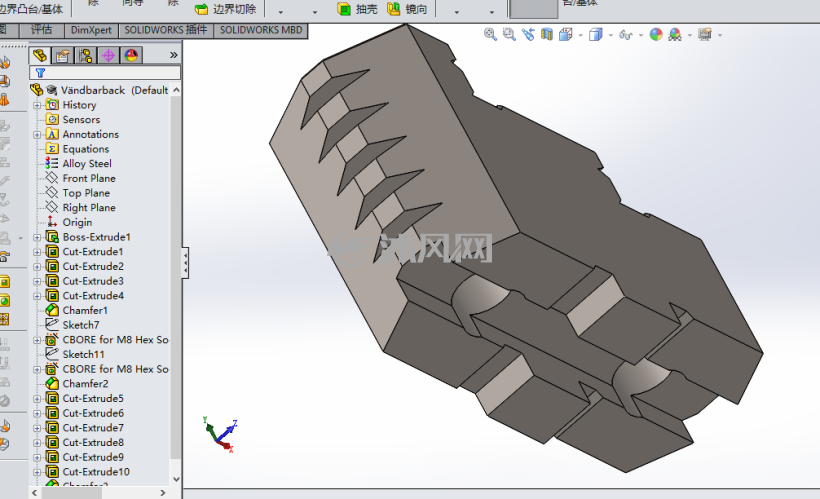Click the Edit Appearance color ball icon
The image size is (820, 499).
pyautogui.click(x=656, y=35)
